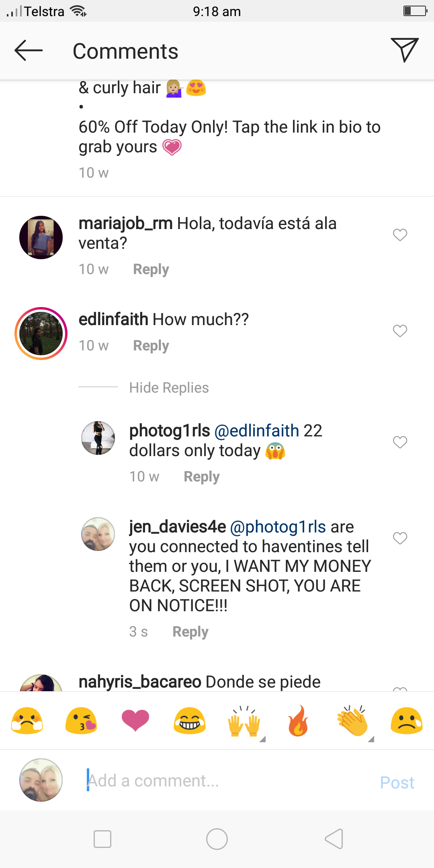
Task: Like edlinfaith's How much comment
Action: coord(400,331)
